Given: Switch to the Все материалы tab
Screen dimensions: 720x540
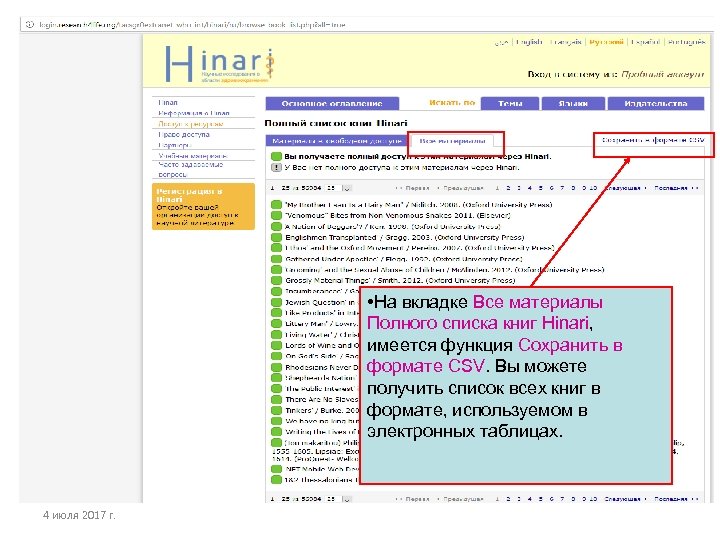Looking at the screenshot, I should tap(452, 141).
